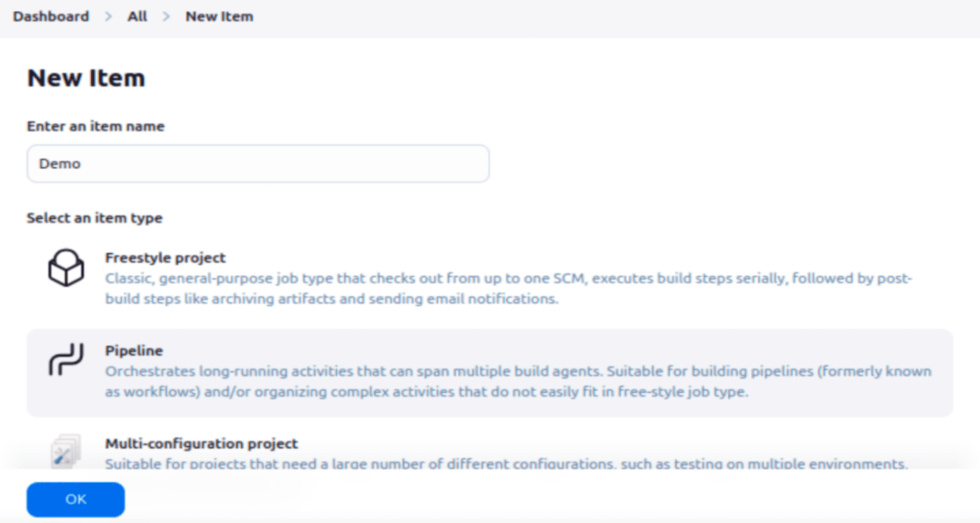
Task: Click the chevron after All breadcrumb
Action: tap(166, 17)
